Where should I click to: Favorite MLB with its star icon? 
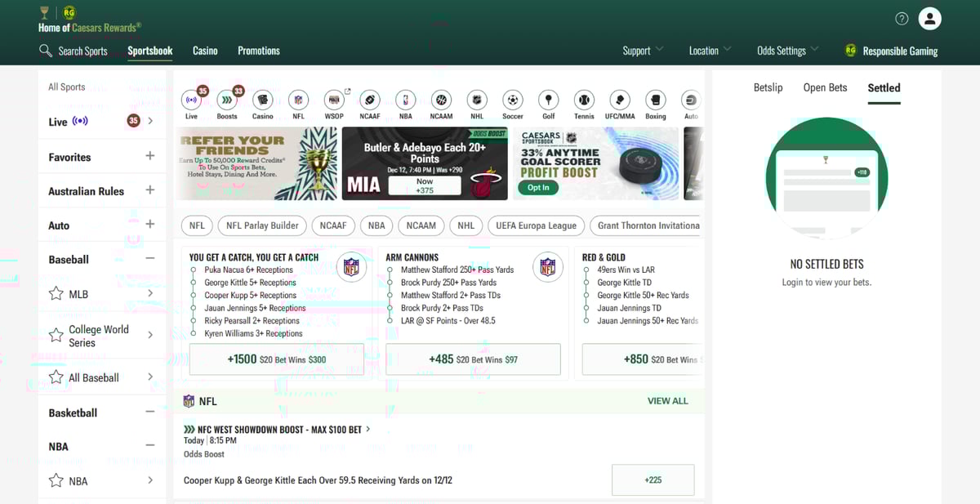pos(56,293)
